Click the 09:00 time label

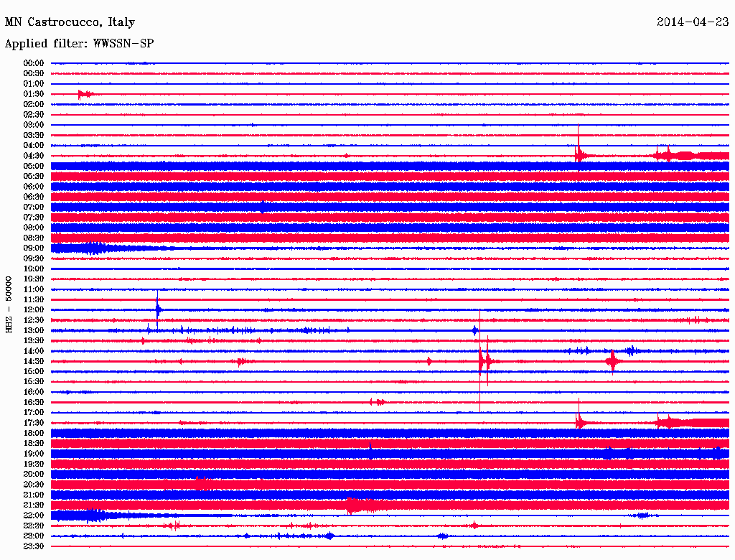coord(34,248)
